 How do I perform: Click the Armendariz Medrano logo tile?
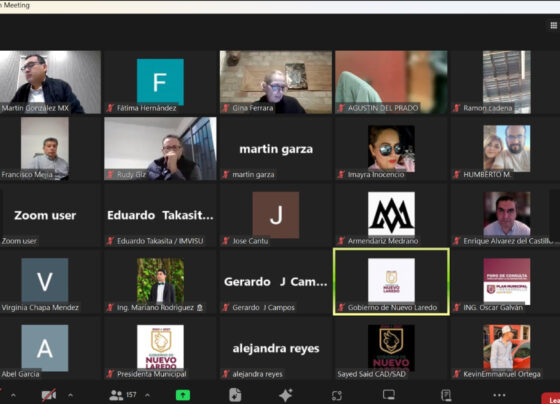[x=391, y=215]
